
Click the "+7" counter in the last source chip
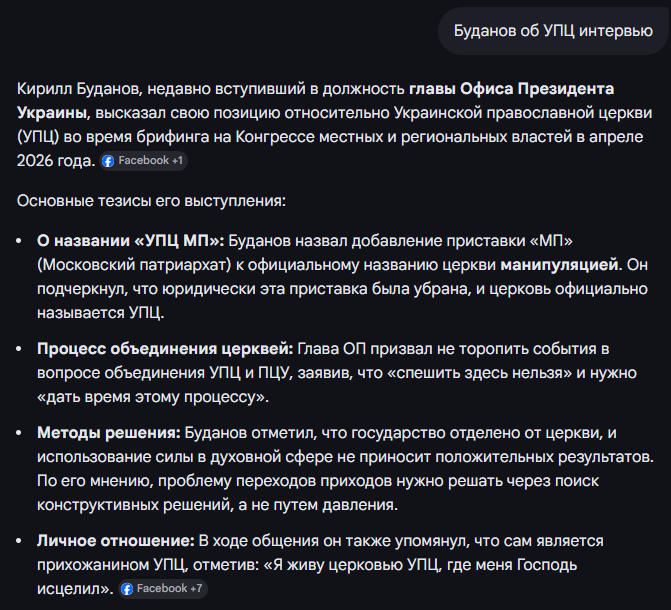pyautogui.click(x=198, y=589)
